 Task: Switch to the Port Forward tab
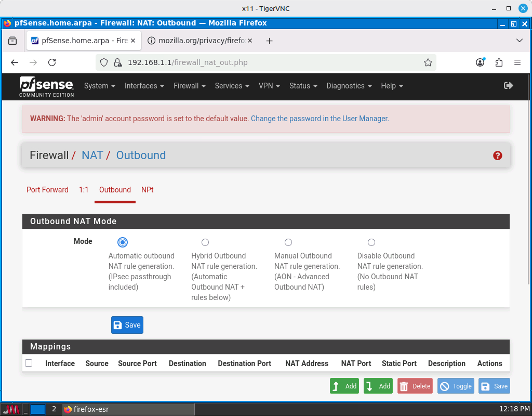(x=47, y=190)
